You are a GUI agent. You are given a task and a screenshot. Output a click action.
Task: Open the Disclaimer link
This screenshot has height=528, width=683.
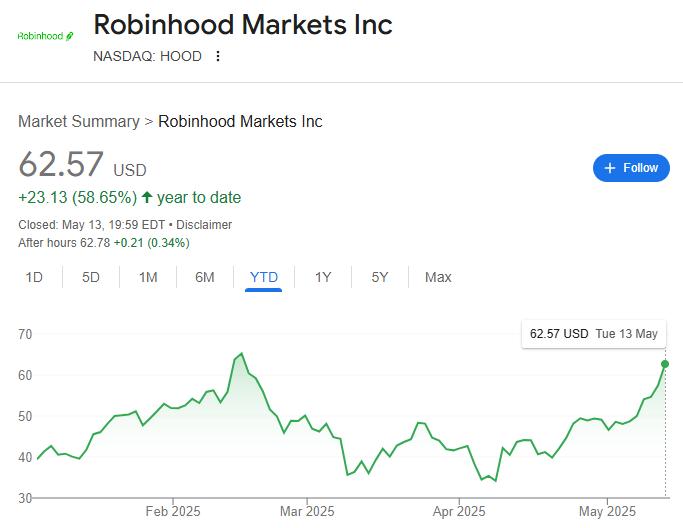click(x=204, y=225)
